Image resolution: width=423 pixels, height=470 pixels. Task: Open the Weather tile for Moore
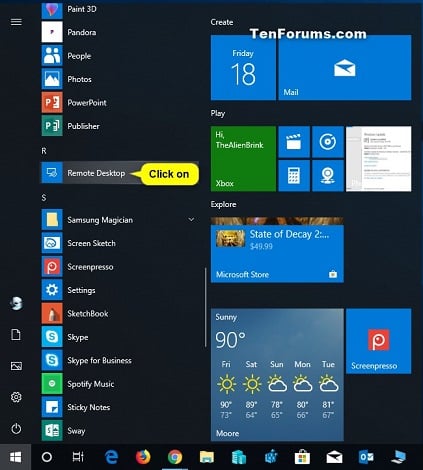tap(277, 375)
